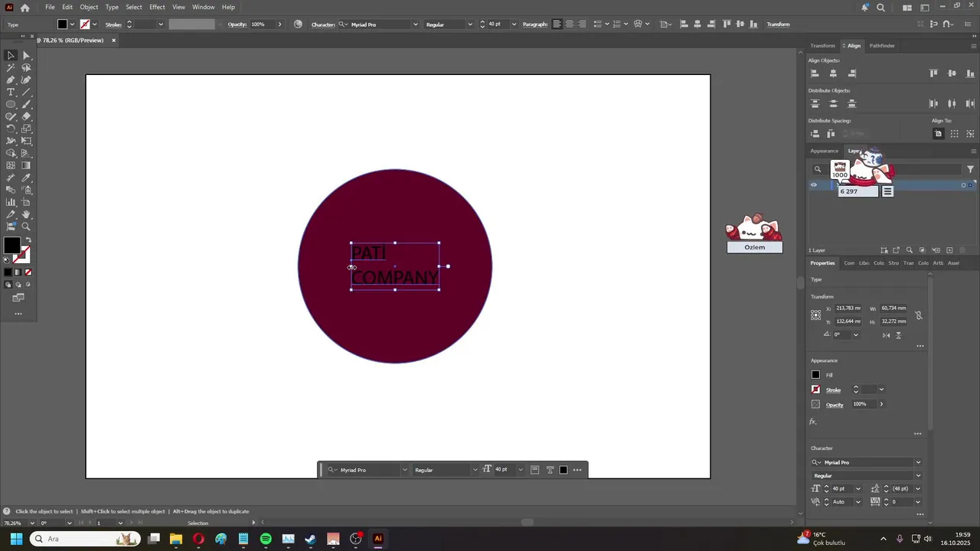Select the Eyedropper tool
This screenshot has height=551, width=980.
[x=26, y=178]
